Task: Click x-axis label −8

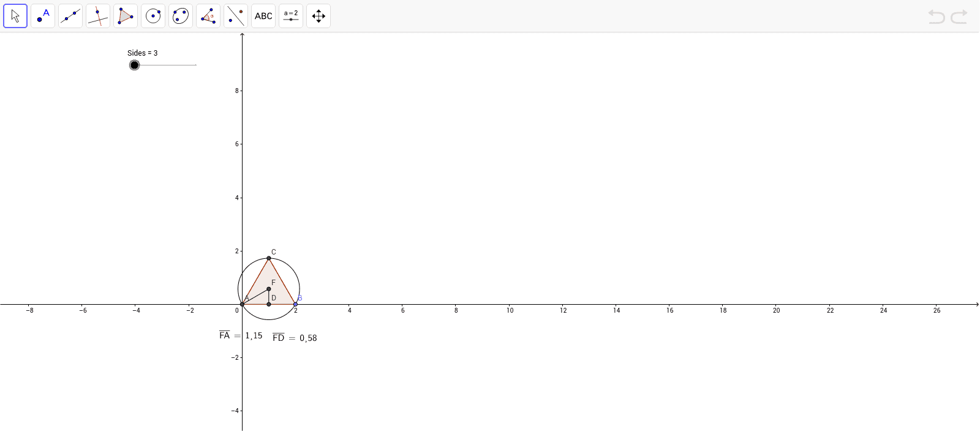Action: point(29,310)
